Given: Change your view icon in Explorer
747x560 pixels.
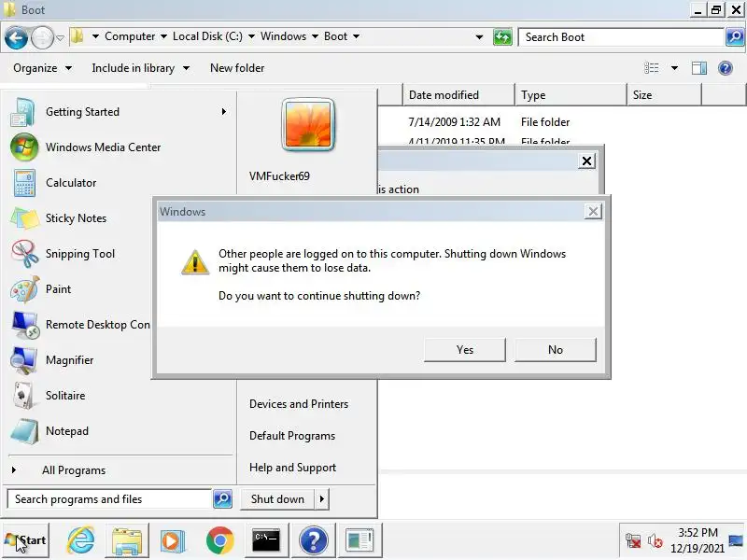Looking at the screenshot, I should click(651, 68).
